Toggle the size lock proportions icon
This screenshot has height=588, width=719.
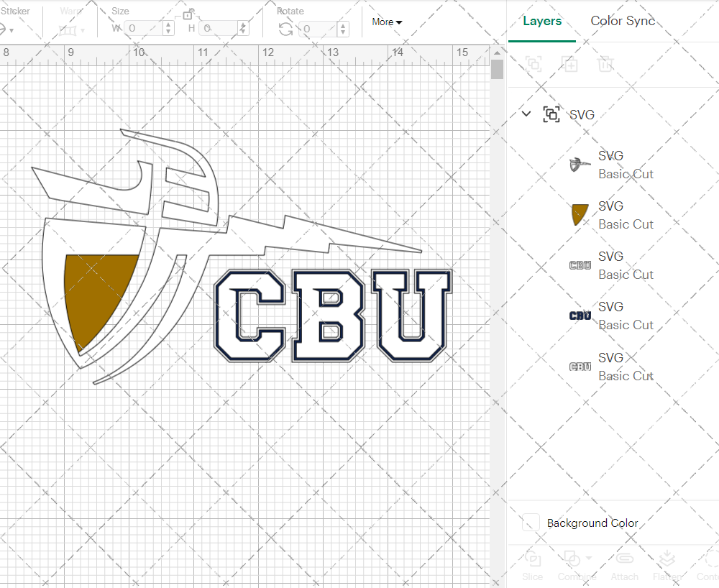coord(187,14)
